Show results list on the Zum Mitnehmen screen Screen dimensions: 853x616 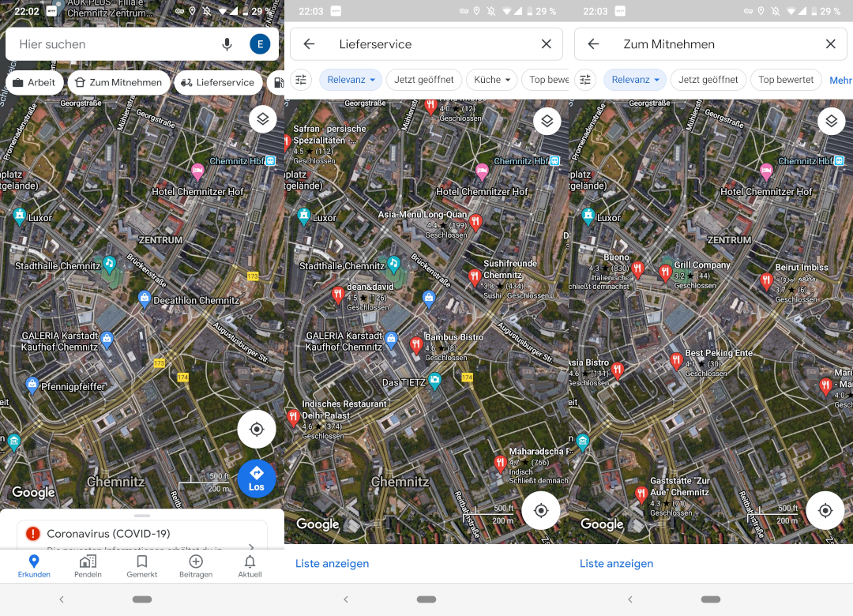616,564
